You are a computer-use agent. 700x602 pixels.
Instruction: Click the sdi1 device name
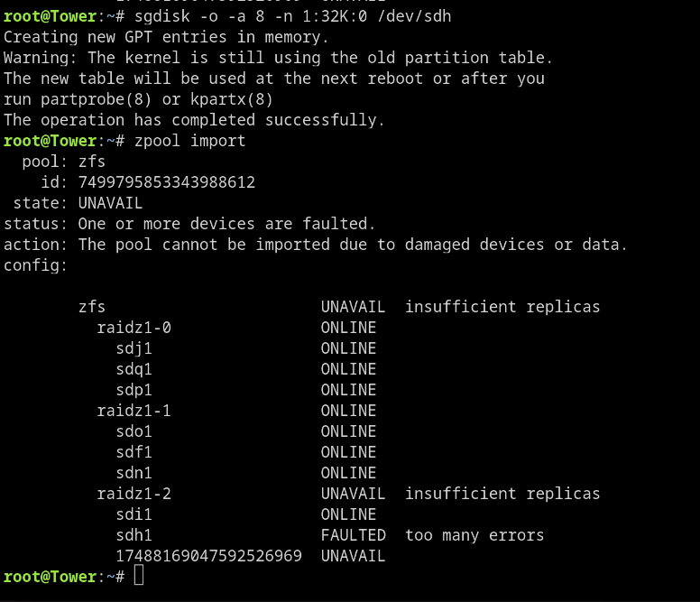(134, 515)
